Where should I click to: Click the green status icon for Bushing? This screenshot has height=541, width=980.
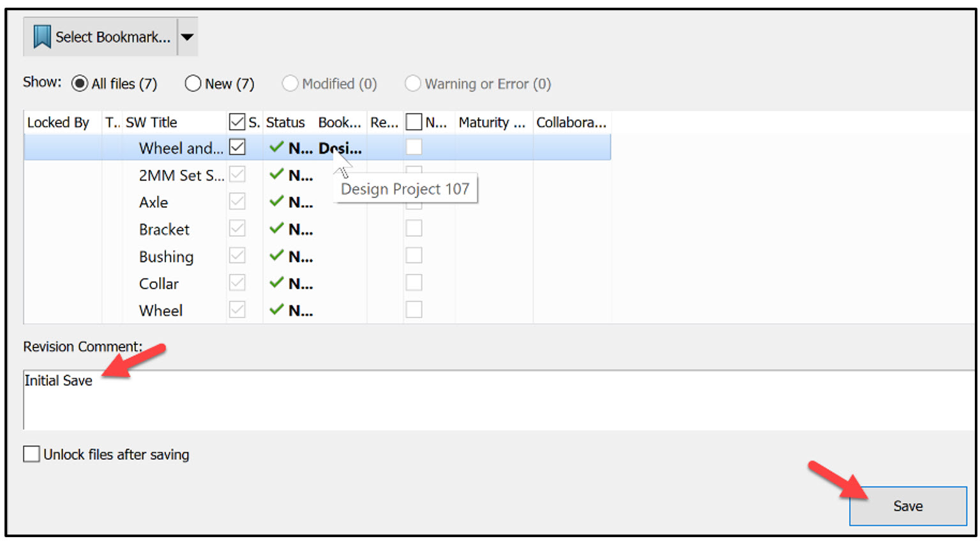277,255
